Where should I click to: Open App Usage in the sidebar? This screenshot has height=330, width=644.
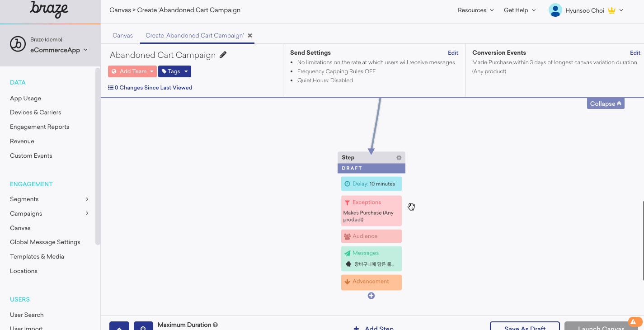tap(25, 99)
